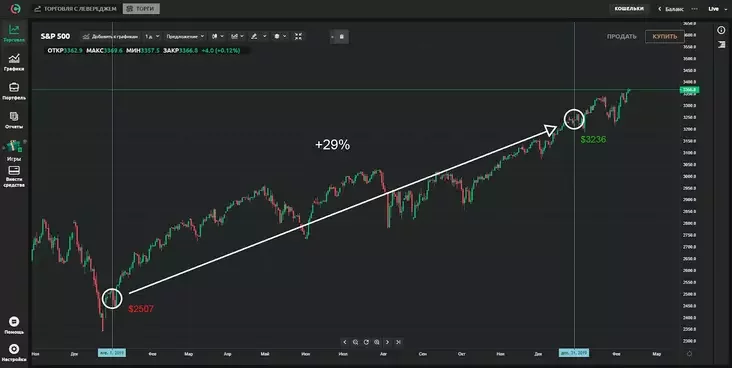The image size is (732, 368).
Task: Open the КОШЕЛЬКИ wallets button
Action: [x=629, y=9]
